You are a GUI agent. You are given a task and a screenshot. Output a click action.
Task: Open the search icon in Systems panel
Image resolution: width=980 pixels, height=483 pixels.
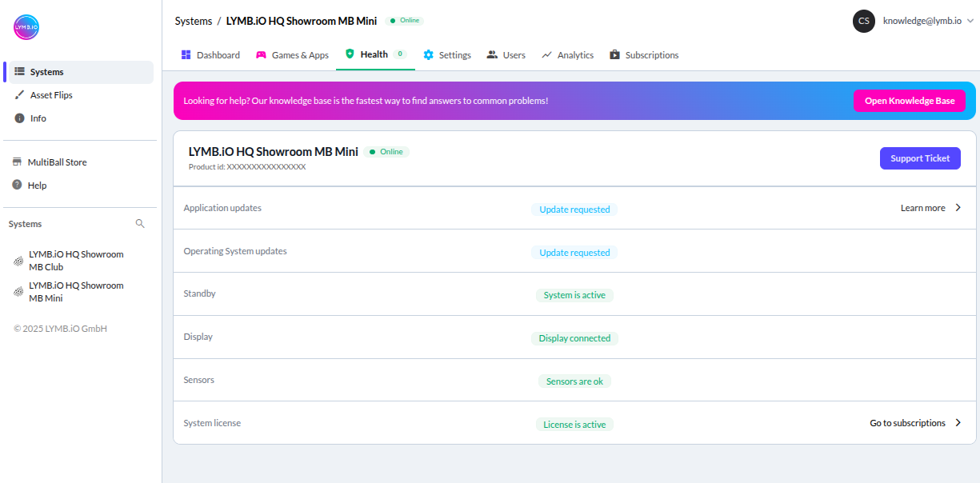point(140,224)
